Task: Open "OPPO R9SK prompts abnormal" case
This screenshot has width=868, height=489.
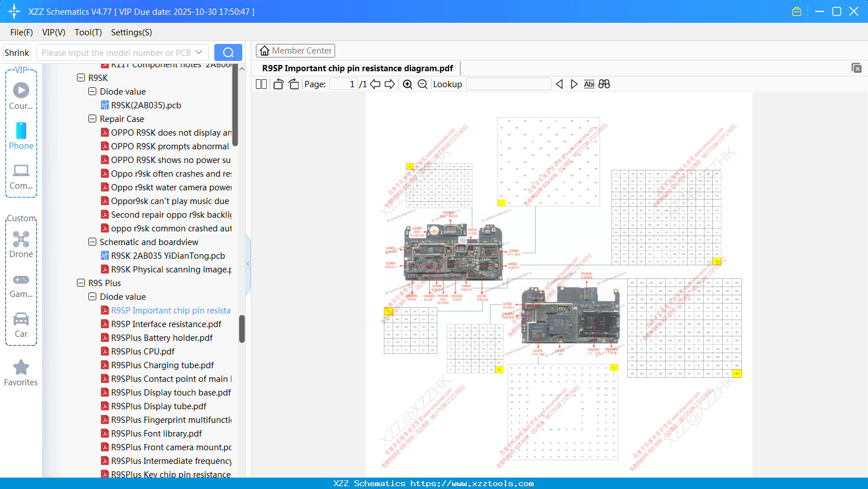Action: (x=165, y=146)
